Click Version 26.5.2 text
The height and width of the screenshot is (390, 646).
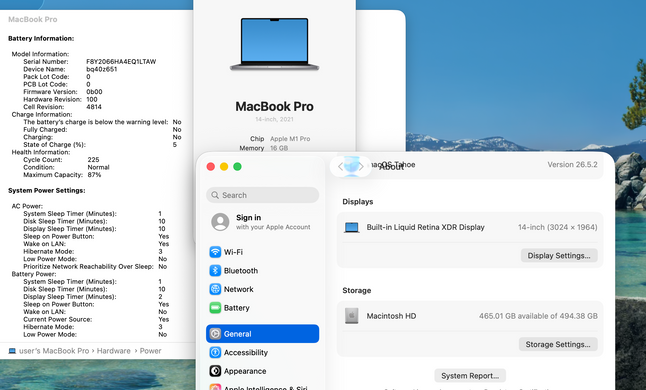click(x=572, y=164)
